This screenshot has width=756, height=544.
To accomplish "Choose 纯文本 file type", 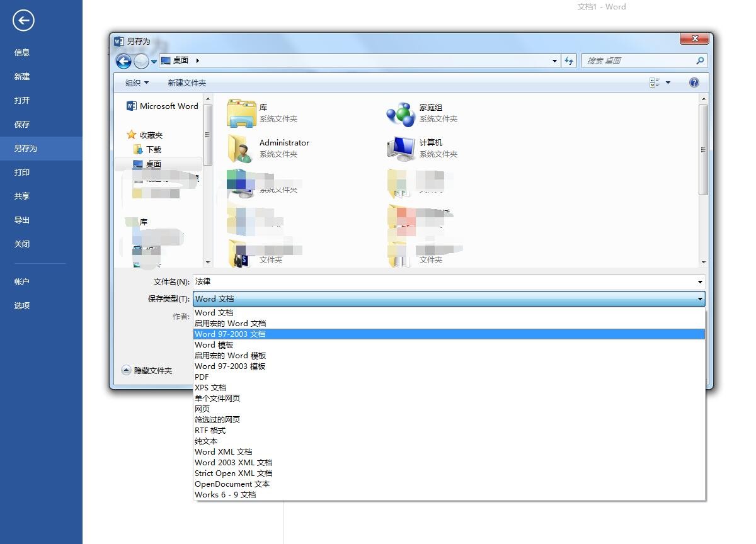I will click(449, 441).
